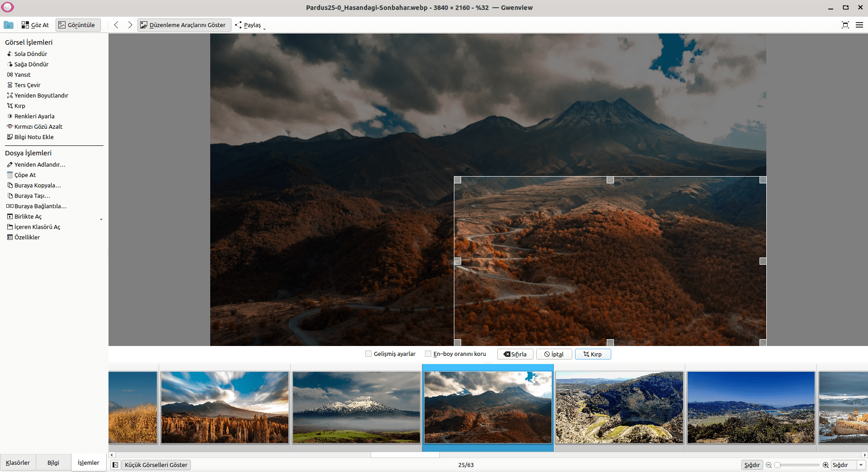This screenshot has height=472, width=868.
Task: Check En-boy oranını koru option
Action: (428, 354)
